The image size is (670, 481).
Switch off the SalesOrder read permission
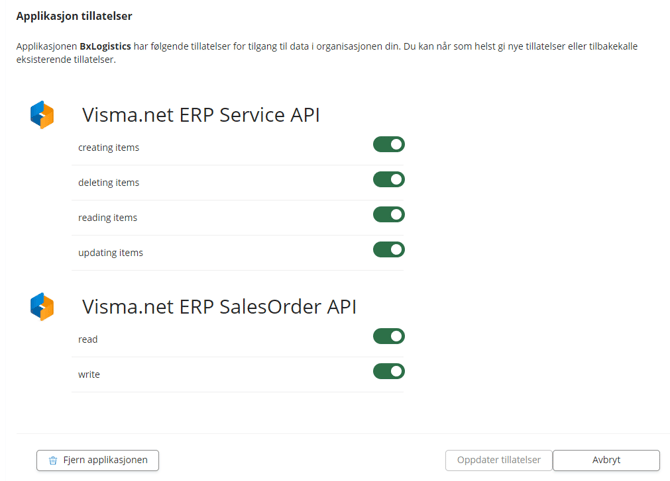coord(389,336)
